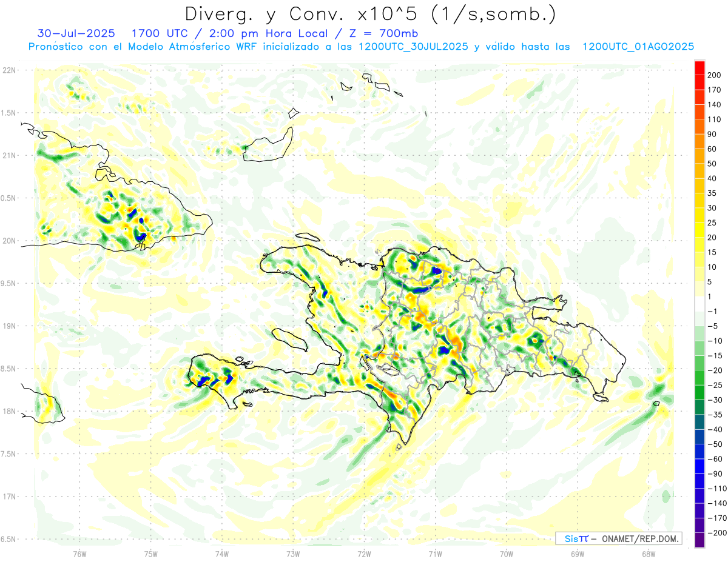This screenshot has width=728, height=562.
Task: Click the "22N" latitude label
Action: point(9,70)
